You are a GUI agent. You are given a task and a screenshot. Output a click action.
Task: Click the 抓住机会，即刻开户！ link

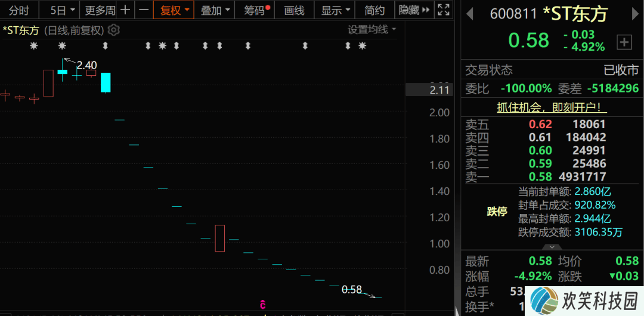(x=552, y=108)
